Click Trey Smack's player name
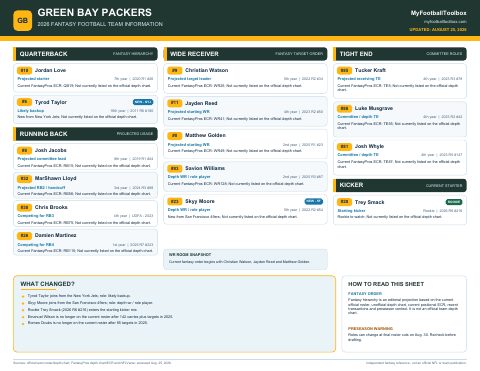 pos(369,202)
